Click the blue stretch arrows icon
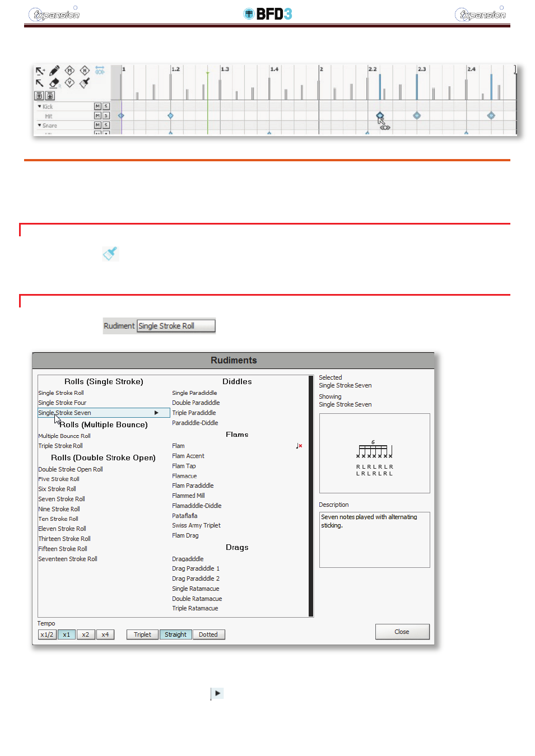 (100, 71)
